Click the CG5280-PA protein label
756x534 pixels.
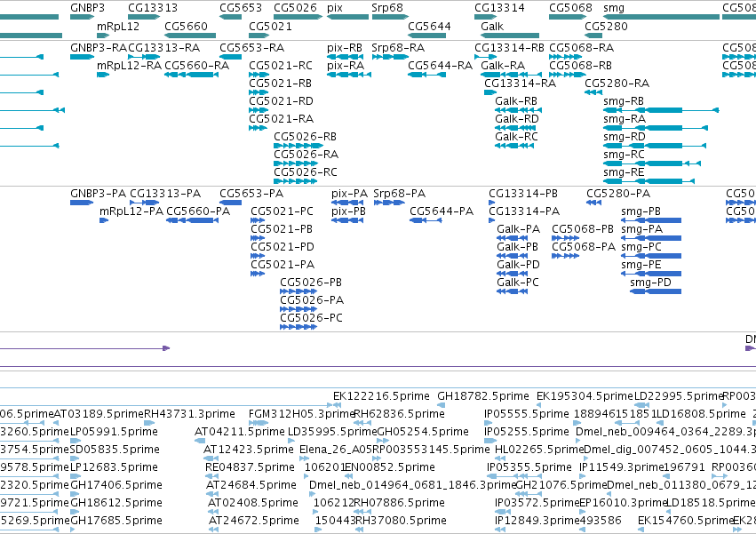pos(618,194)
